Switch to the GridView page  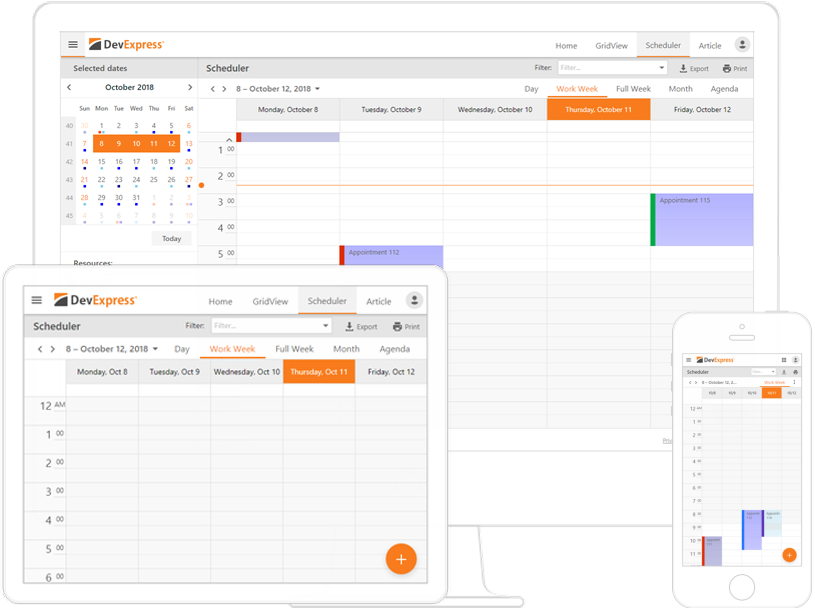coord(611,45)
